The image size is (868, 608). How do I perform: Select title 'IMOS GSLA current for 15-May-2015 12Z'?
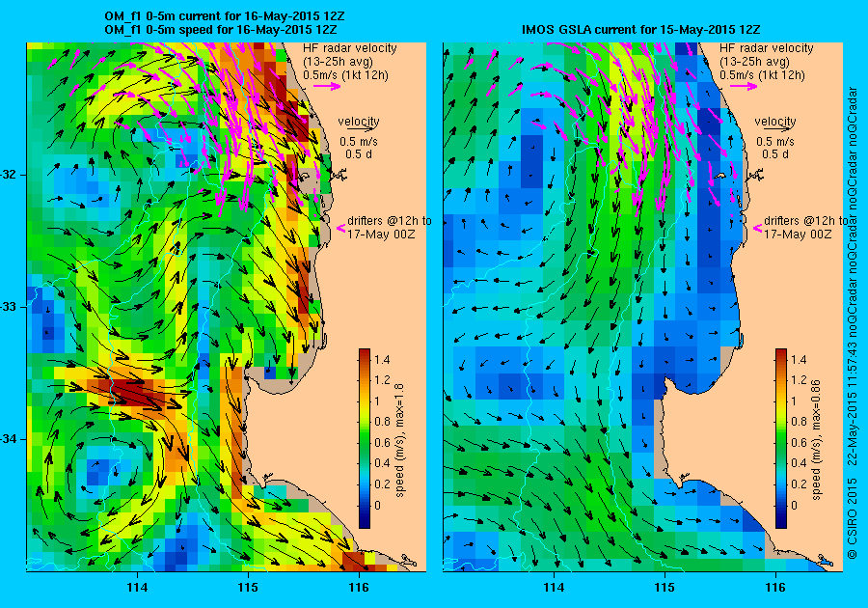[x=641, y=30]
